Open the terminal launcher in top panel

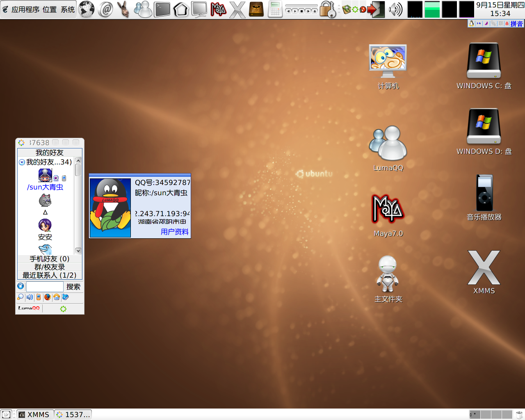click(162, 9)
